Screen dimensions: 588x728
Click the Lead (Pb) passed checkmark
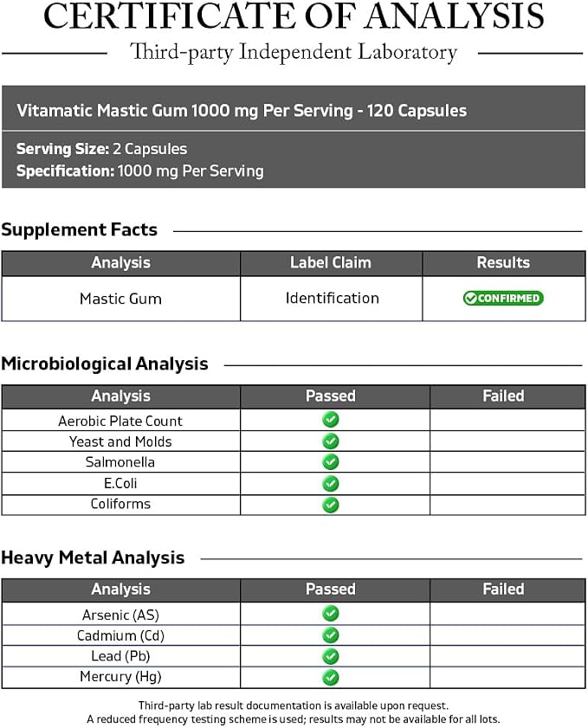coord(331,656)
